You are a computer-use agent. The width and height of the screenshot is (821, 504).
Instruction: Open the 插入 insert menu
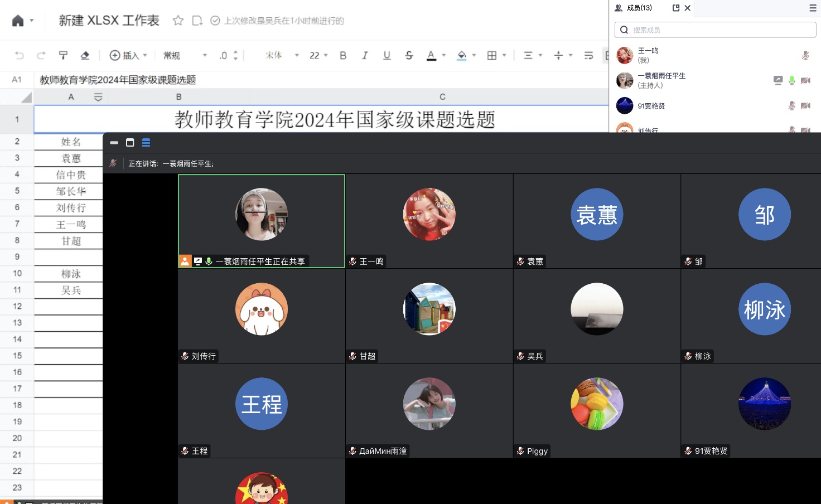(128, 55)
